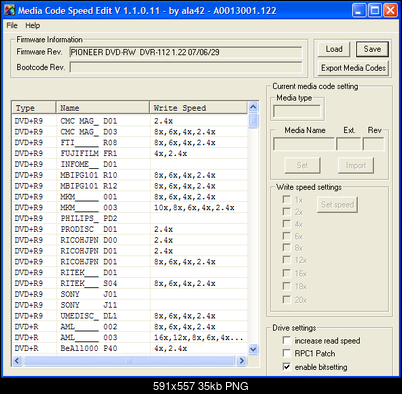Image resolution: width=402 pixels, height=394 pixels.
Task: Click the application icon in title bar
Action: pyautogui.click(x=10, y=10)
